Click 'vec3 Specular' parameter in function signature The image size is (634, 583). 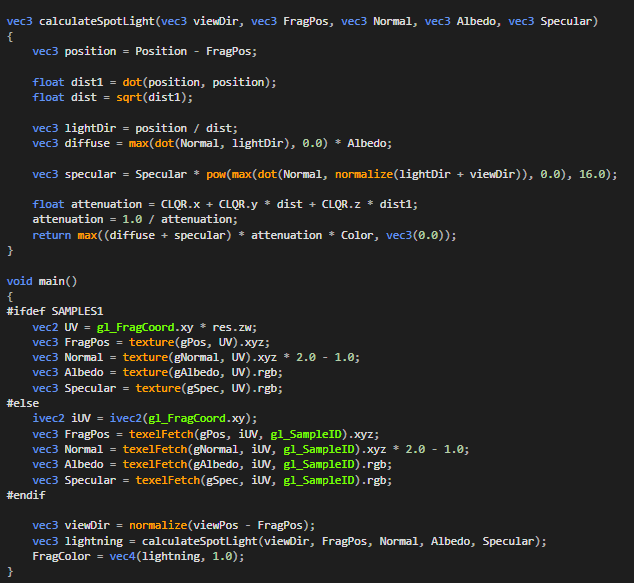click(550, 21)
